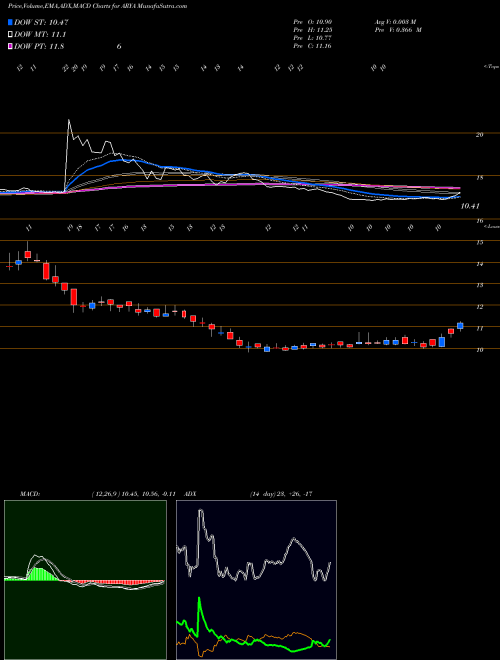Click the magenta DOW PT legend marker
This screenshot has width=500, height=660.
pos(10,46)
